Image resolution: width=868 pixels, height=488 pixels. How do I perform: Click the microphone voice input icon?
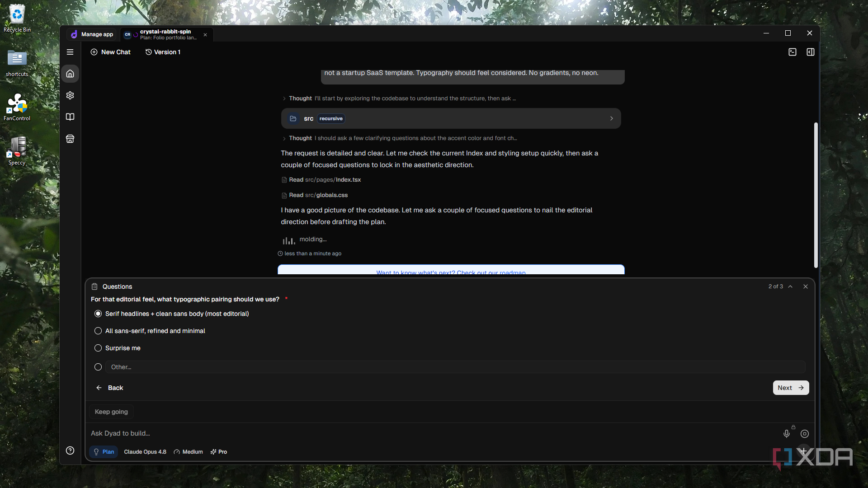pos(787,434)
